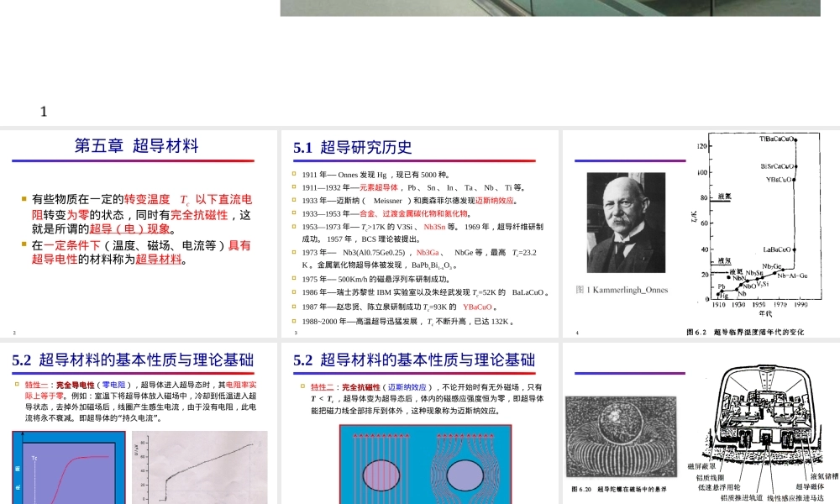Select the line 1933—1953 年—合金、过渡金属碳化物

(x=386, y=213)
